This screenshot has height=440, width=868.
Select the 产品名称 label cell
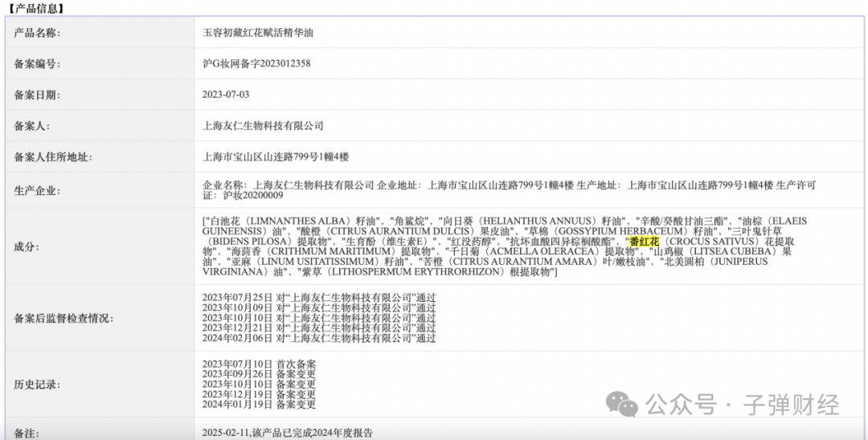coord(100,33)
